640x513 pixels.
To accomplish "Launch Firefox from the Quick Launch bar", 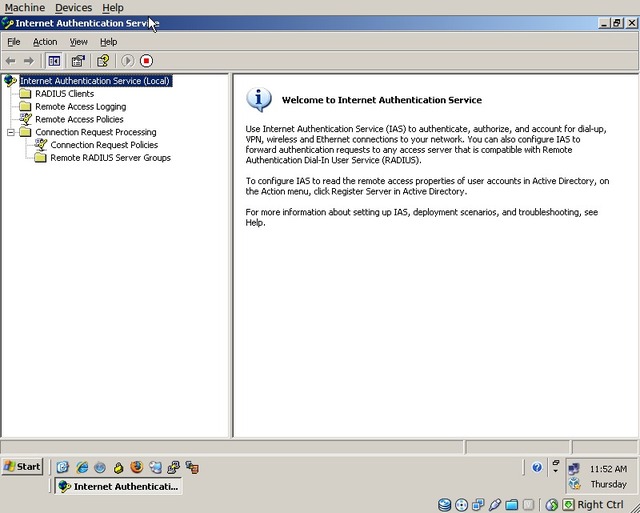I will click(x=136, y=467).
